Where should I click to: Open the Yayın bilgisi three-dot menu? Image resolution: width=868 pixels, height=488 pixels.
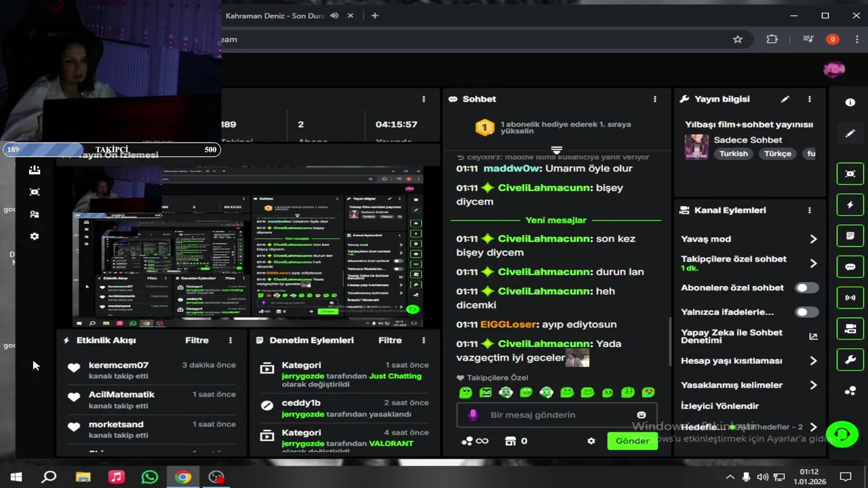809,99
